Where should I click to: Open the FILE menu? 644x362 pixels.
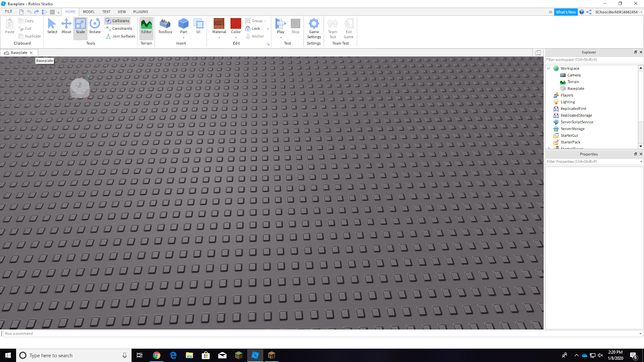coord(8,12)
